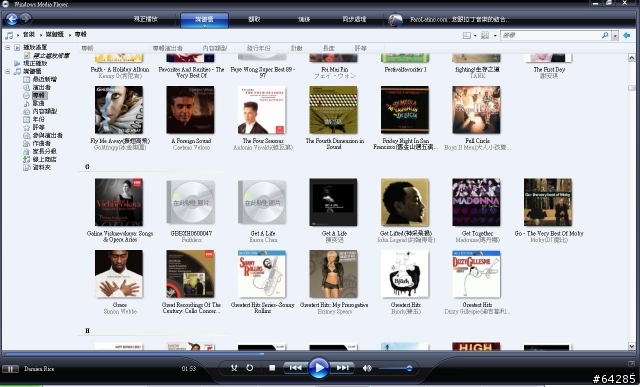
Task: Open the arrow under the Library tab
Action: (204, 26)
